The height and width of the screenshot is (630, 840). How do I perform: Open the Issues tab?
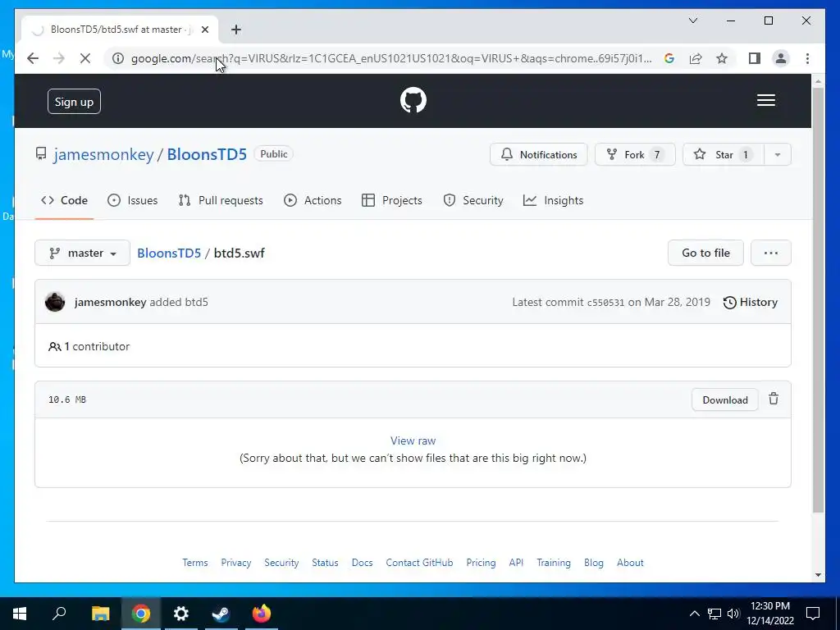coord(132,200)
